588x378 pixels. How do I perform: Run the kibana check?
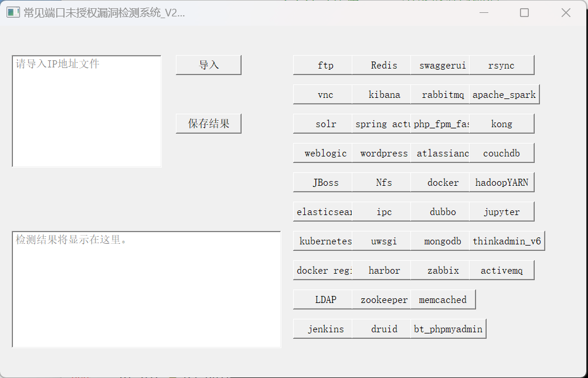382,94
